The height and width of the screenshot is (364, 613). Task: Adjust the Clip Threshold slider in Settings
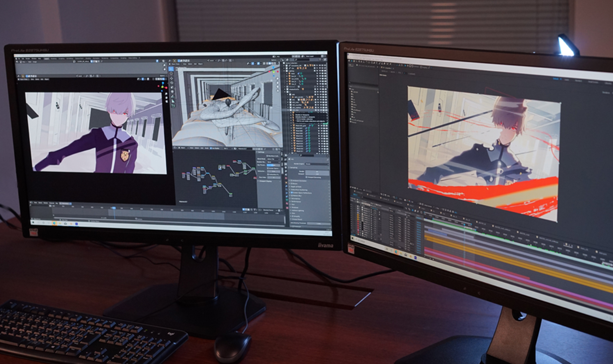(273, 165)
